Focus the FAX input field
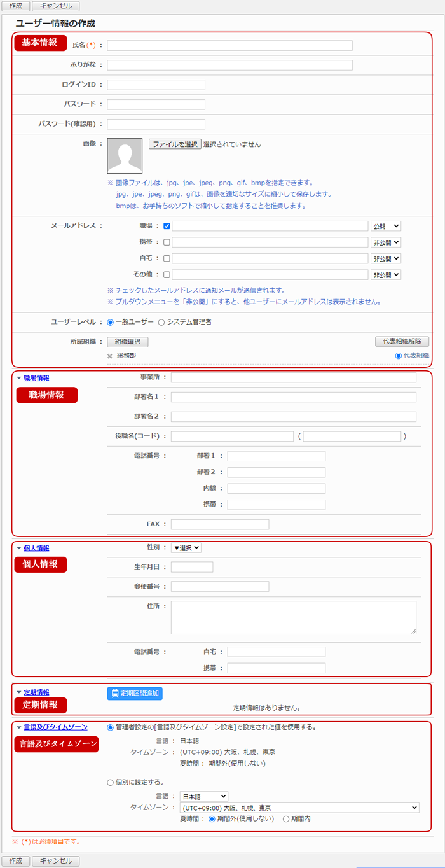This screenshot has width=445, height=868. [220, 524]
